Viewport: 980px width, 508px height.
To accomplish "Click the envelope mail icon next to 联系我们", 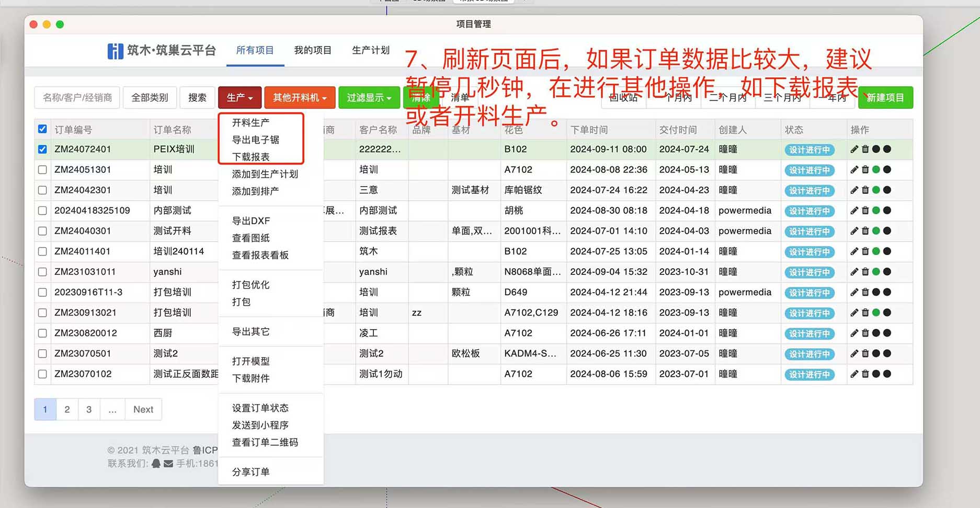I will pos(167,464).
